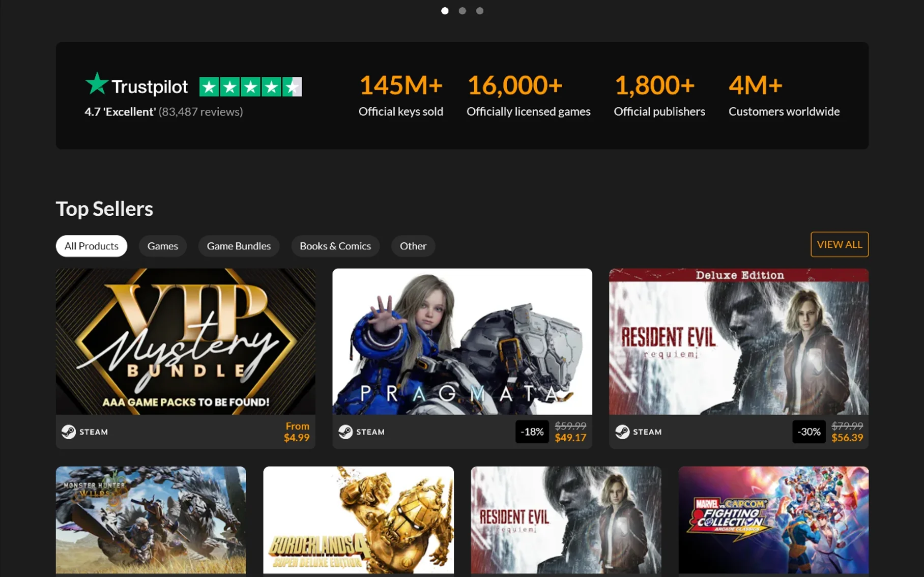Image resolution: width=924 pixels, height=577 pixels.
Task: Switch to the Other filter tab
Action: (x=413, y=246)
